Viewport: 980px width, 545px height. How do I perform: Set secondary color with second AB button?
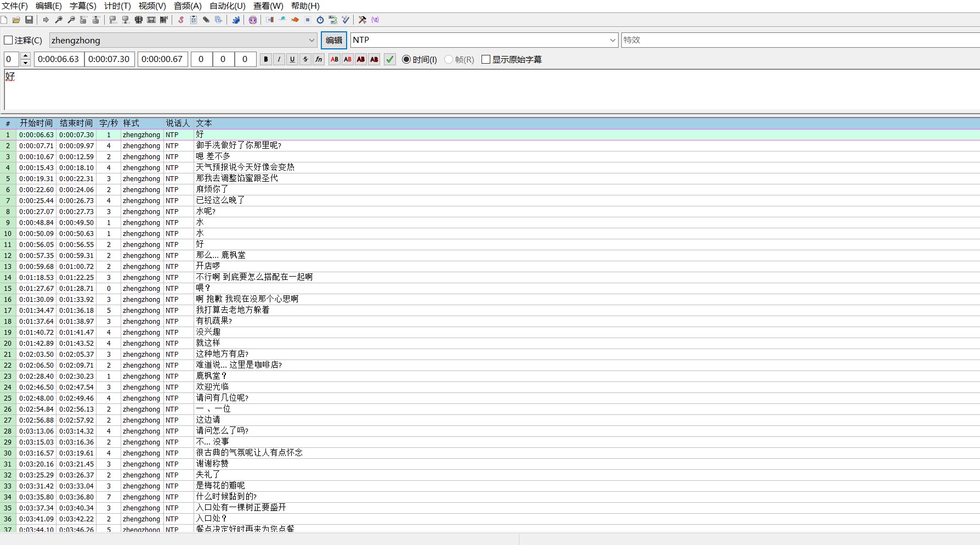[x=348, y=59]
